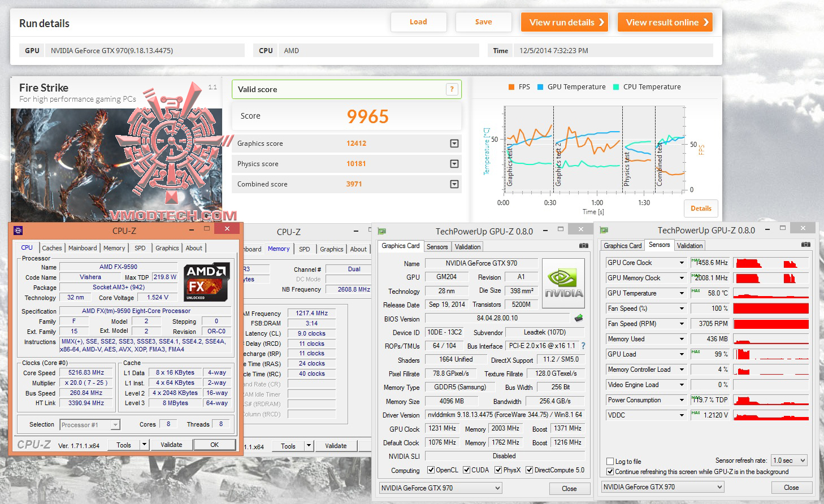Open the GPU Memory Clock sensor dropdown
Screen dimensions: 824x504
[682, 278]
